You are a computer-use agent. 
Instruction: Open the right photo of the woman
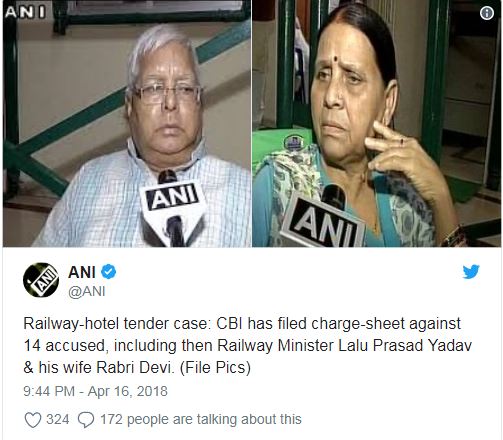[376, 124]
